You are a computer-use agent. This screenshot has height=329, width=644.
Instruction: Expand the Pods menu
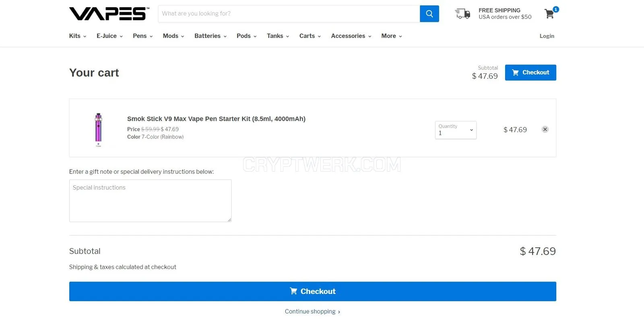click(x=247, y=36)
